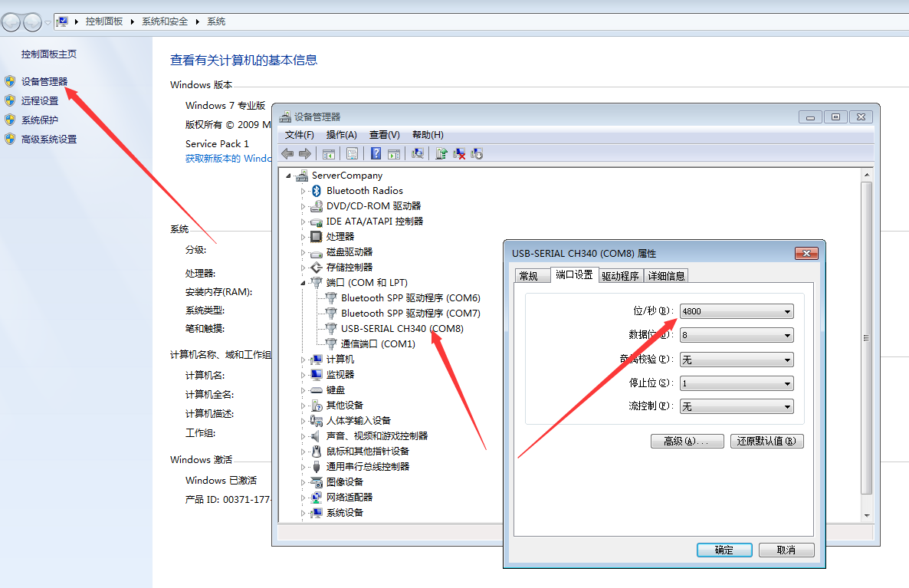Click the Forward arrow in Device Manager toolbar
The height and width of the screenshot is (588, 909).
(x=305, y=153)
